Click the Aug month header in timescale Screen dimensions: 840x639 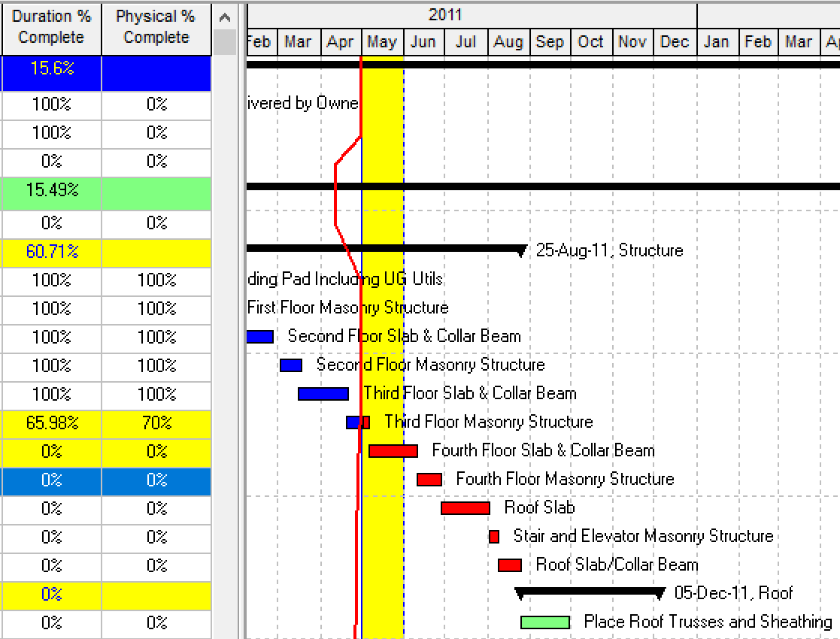click(x=508, y=42)
